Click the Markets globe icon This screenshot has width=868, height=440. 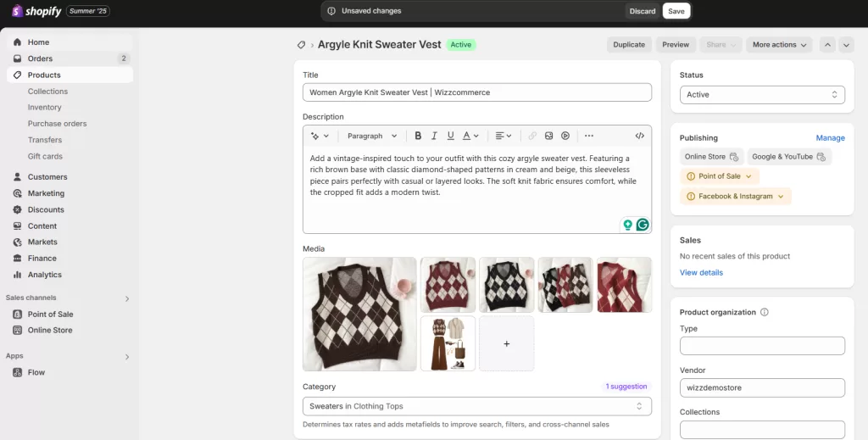pos(17,242)
